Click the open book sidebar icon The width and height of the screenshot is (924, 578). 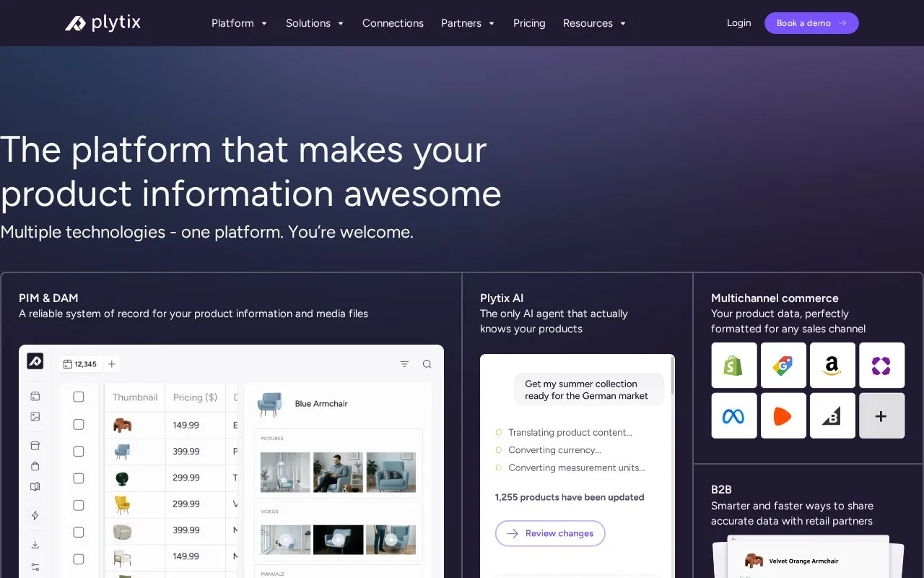tap(35, 487)
